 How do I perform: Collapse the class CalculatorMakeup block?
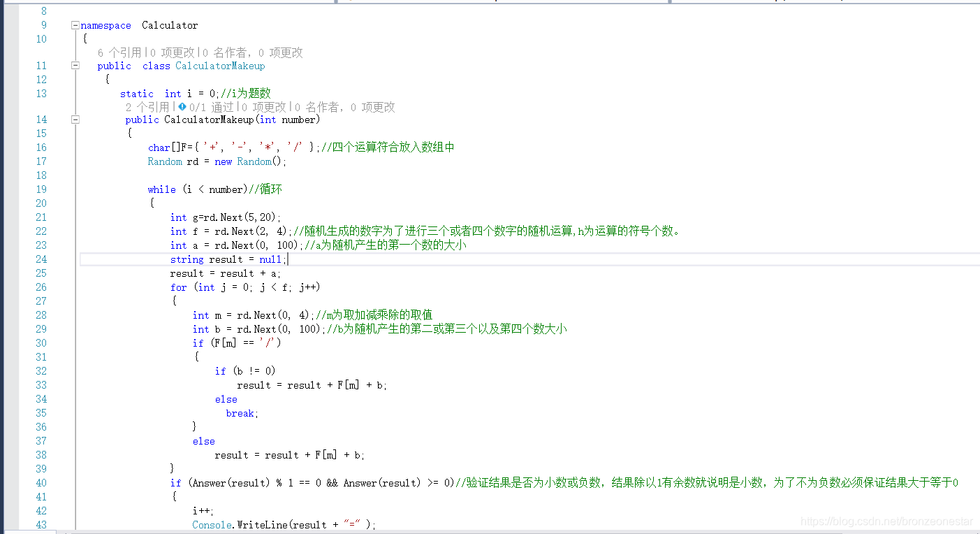(x=75, y=66)
